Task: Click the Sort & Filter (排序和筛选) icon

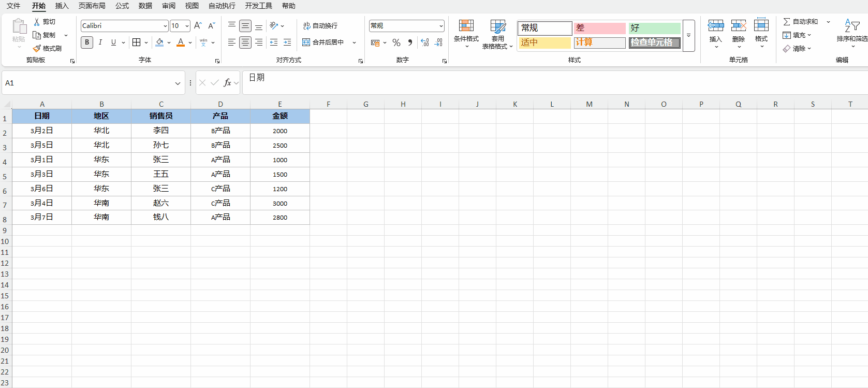Action: click(x=852, y=26)
